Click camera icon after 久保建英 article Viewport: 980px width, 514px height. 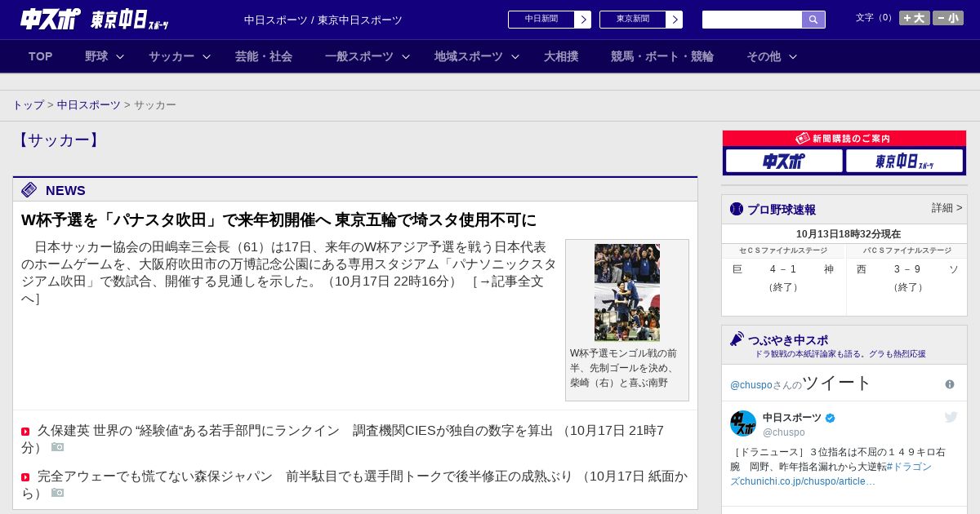[57, 447]
